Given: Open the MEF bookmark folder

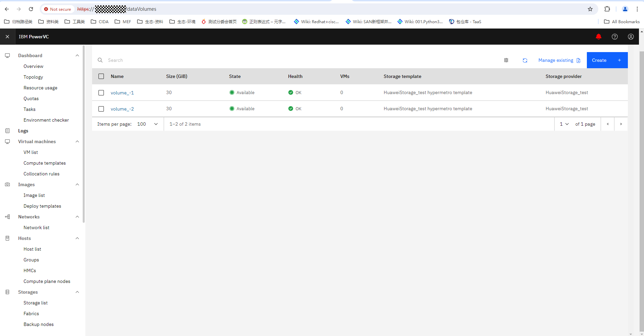Looking at the screenshot, I should (123, 22).
